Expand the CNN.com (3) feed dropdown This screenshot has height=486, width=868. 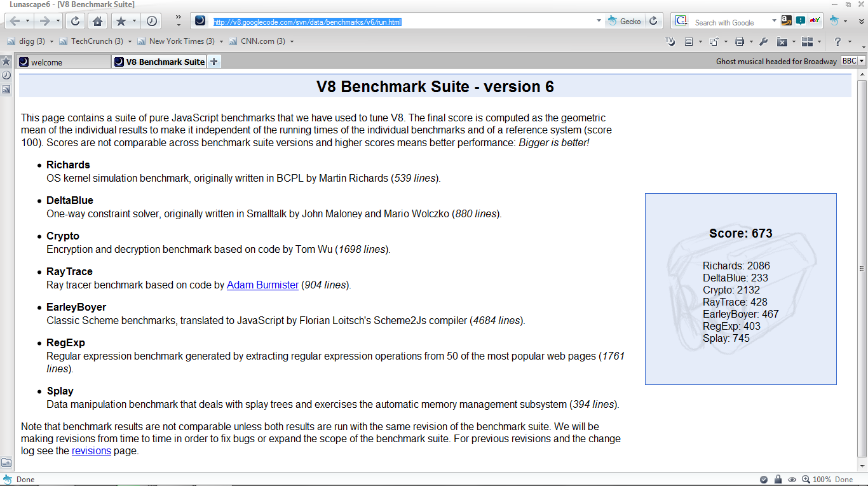point(292,41)
